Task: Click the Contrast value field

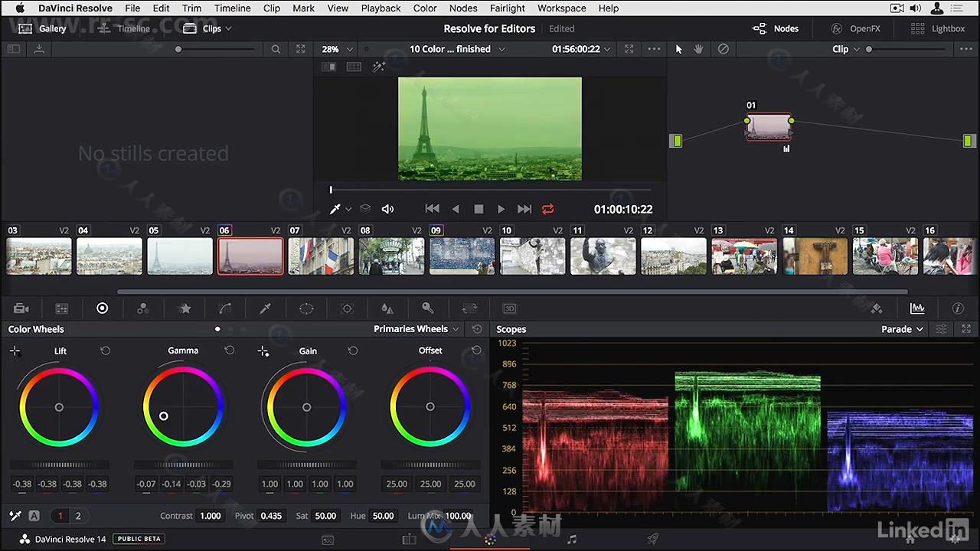Action: click(210, 516)
